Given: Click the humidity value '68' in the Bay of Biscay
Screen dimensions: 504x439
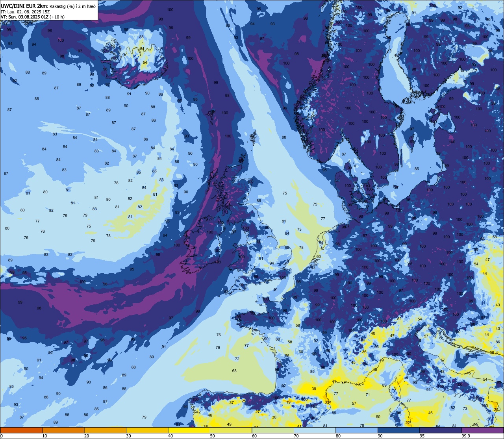Looking at the screenshot, I should point(234,371).
